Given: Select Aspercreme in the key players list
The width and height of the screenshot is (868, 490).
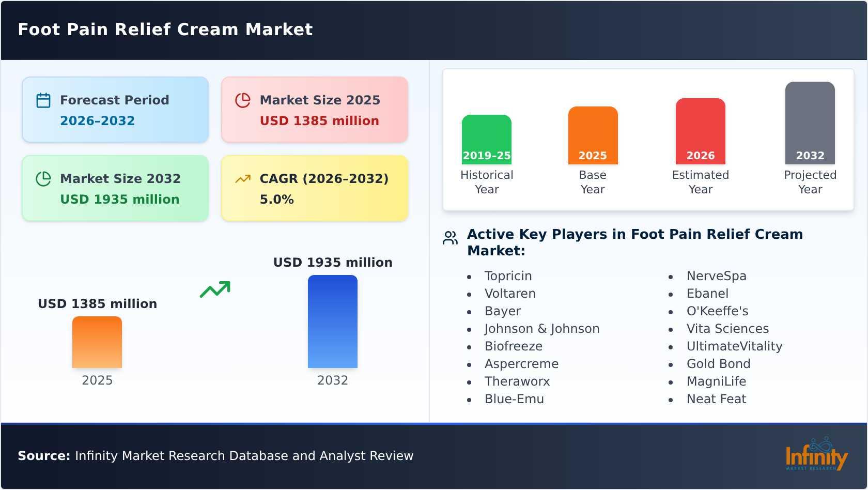Looking at the screenshot, I should [x=521, y=364].
